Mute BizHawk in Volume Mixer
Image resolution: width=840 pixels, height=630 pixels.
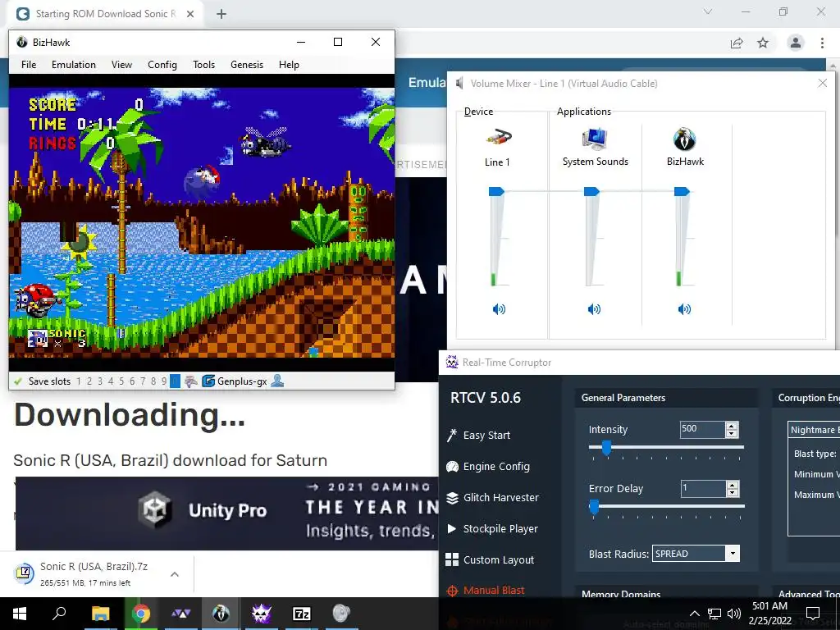click(684, 309)
